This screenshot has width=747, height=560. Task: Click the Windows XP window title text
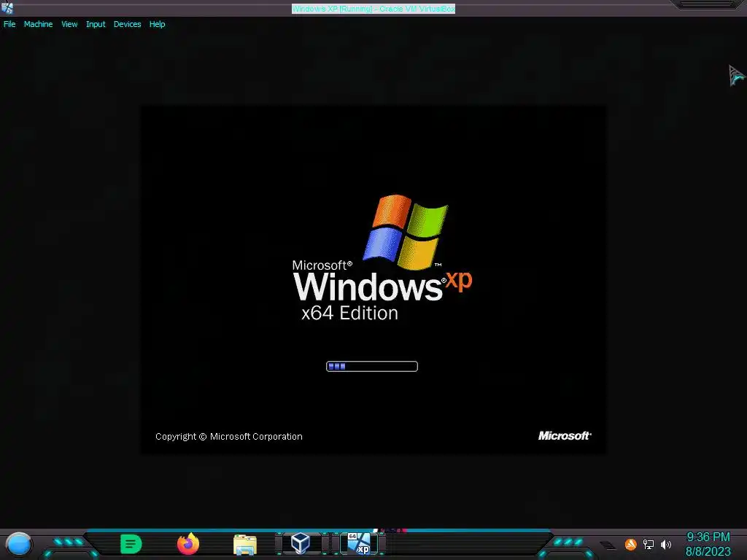[373, 9]
